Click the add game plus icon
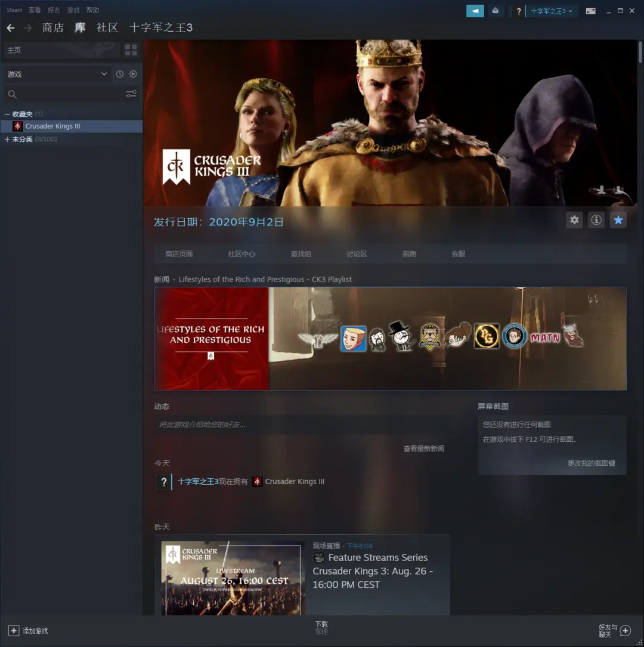This screenshot has height=647, width=644. tap(14, 630)
